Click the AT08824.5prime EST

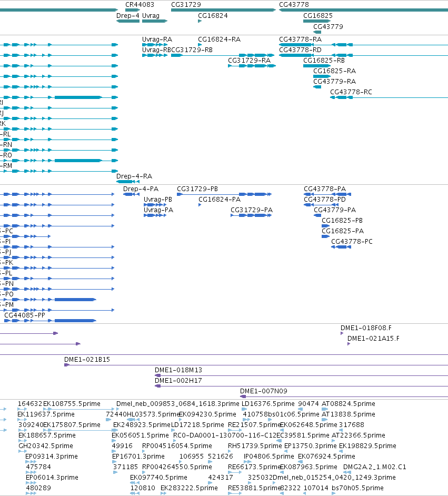(325, 409)
